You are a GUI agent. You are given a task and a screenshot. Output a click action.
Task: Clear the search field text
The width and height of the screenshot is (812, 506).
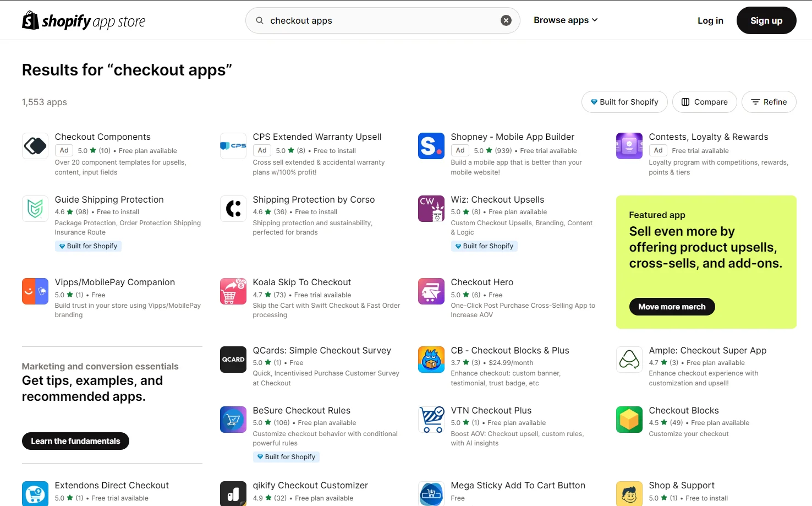[x=506, y=20]
